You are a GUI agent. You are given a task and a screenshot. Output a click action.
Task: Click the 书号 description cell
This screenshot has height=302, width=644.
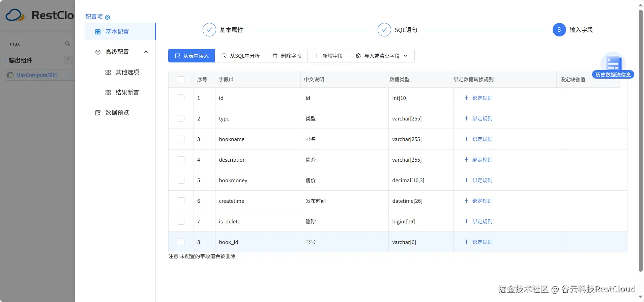click(345, 242)
